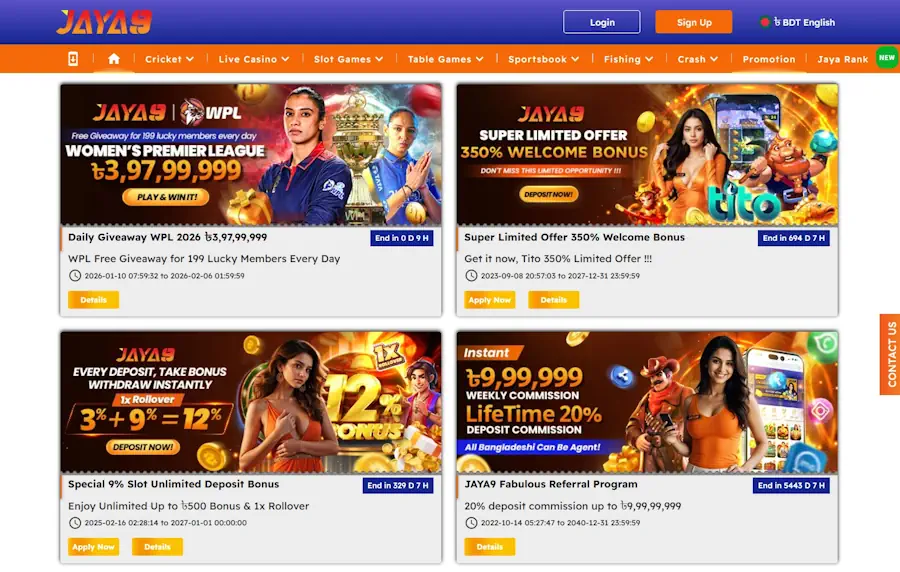The image size is (900, 572).
Task: Click the orange Sign Up button
Action: pyautogui.click(x=694, y=22)
